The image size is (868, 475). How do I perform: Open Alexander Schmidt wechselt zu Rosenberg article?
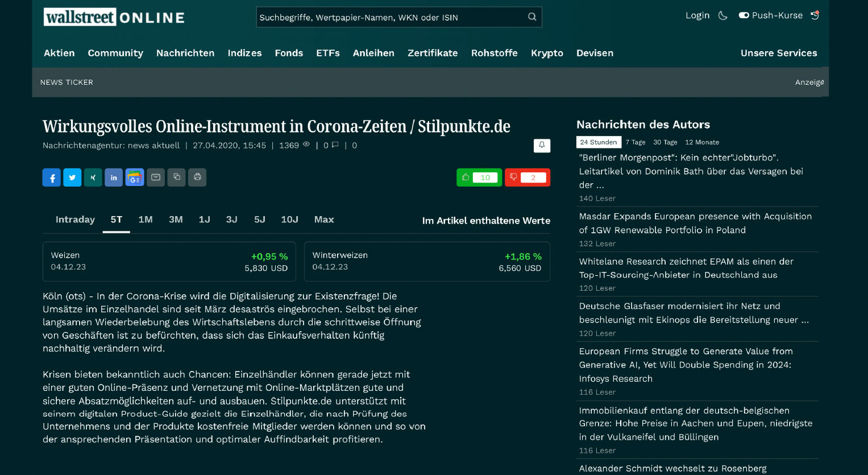tap(672, 469)
